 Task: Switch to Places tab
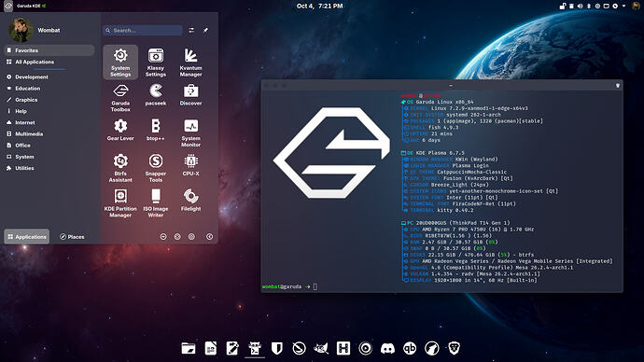pyautogui.click(x=72, y=237)
